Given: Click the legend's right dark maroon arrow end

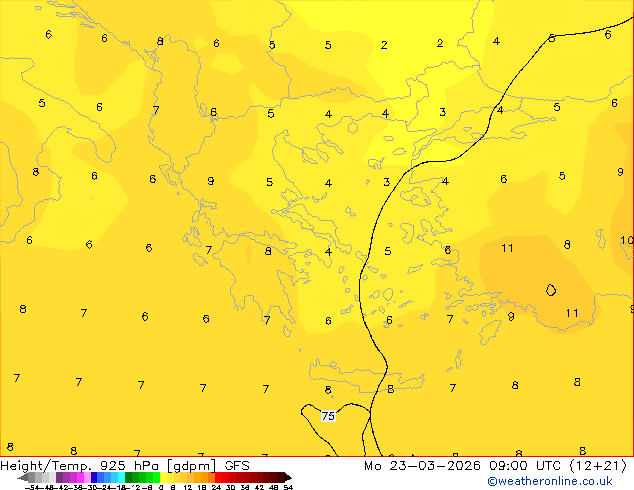Looking at the screenshot, I should pyautogui.click(x=288, y=478).
